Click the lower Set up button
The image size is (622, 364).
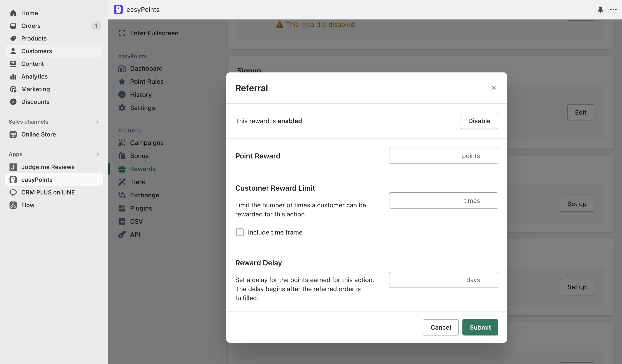pos(577,287)
